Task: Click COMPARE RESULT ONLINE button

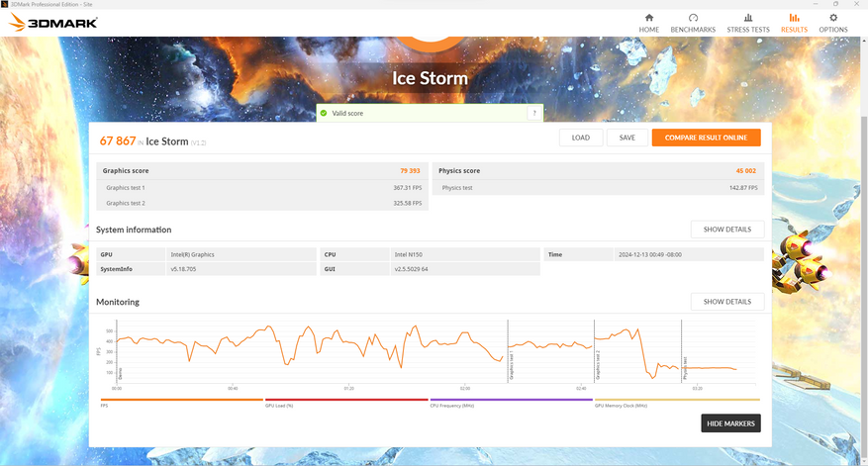Action: tap(706, 138)
